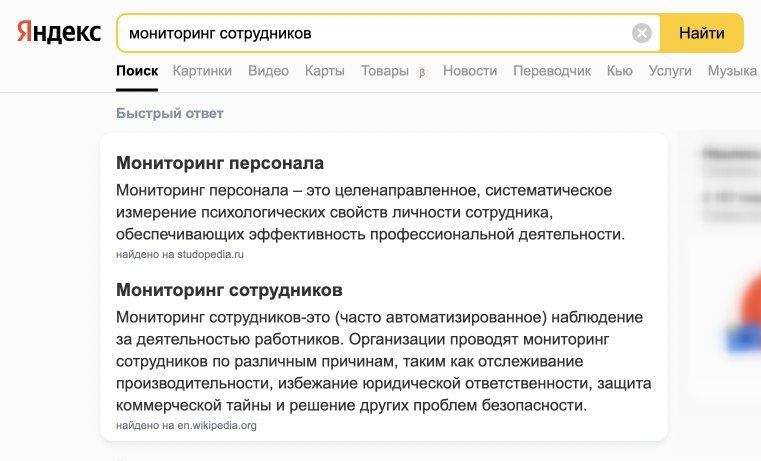Open the Новости tab
The width and height of the screenshot is (761, 461).
(470, 71)
